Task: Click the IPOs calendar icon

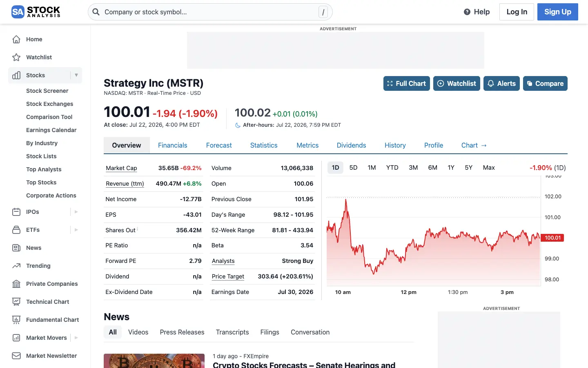Action: point(16,212)
